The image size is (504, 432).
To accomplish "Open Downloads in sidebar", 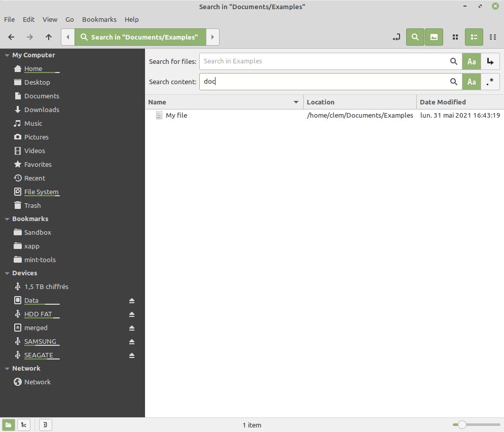I will (42, 110).
